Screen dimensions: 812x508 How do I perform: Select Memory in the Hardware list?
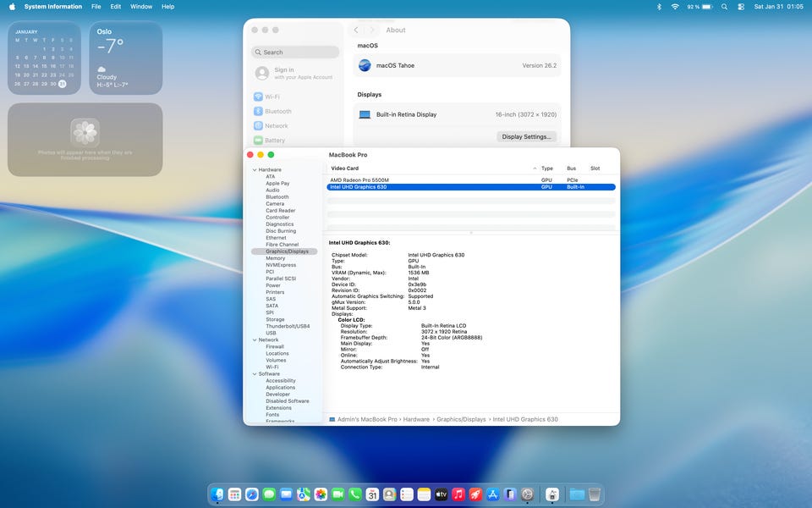point(275,258)
